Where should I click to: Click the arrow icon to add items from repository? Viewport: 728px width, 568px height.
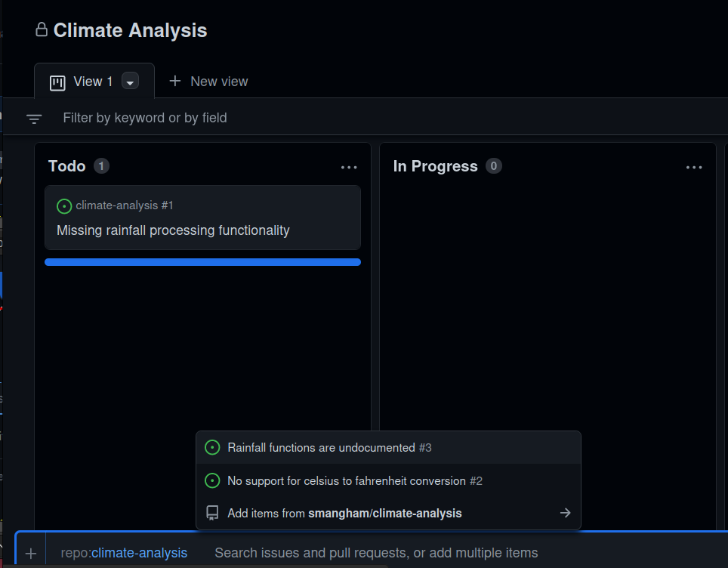pyautogui.click(x=565, y=513)
